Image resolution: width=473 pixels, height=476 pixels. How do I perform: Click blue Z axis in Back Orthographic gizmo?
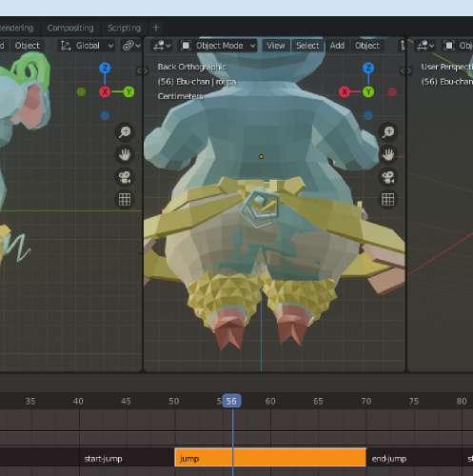(x=368, y=68)
